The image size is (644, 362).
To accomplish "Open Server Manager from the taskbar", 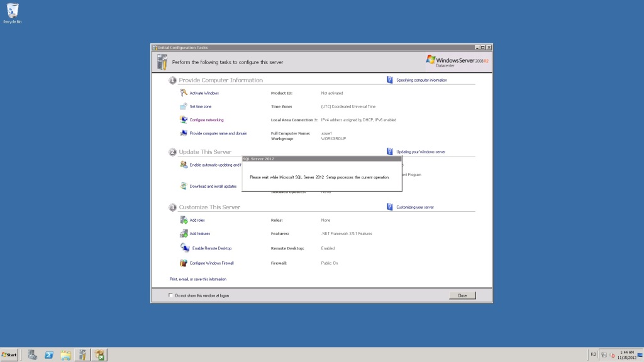I will tap(33, 354).
